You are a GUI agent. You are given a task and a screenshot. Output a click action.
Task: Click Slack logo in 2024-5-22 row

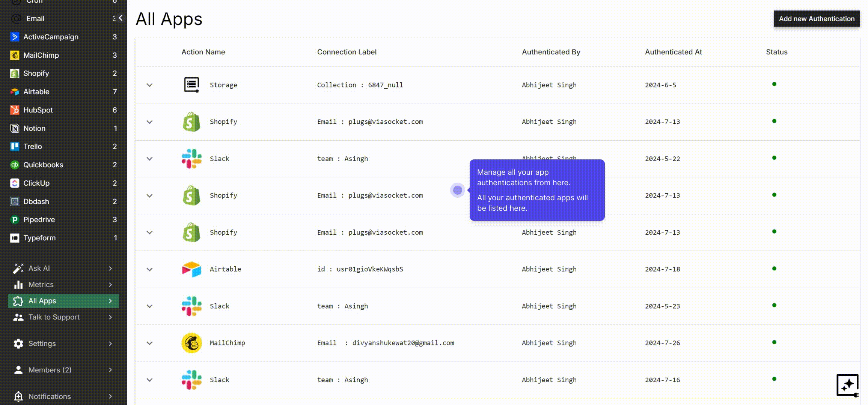coord(191,159)
